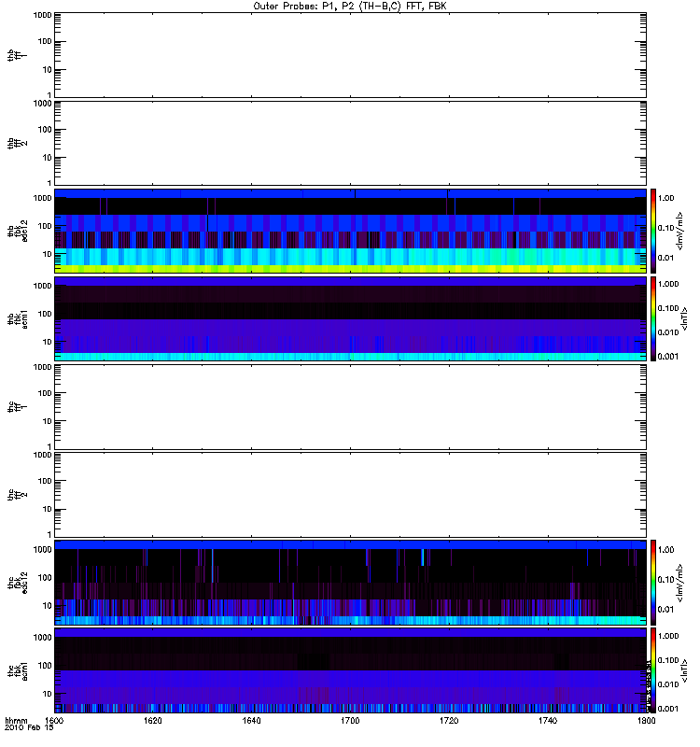Click the 1000 y-axis tick of thc fff 1
Screen dimensions: 700x747
click(x=42, y=367)
